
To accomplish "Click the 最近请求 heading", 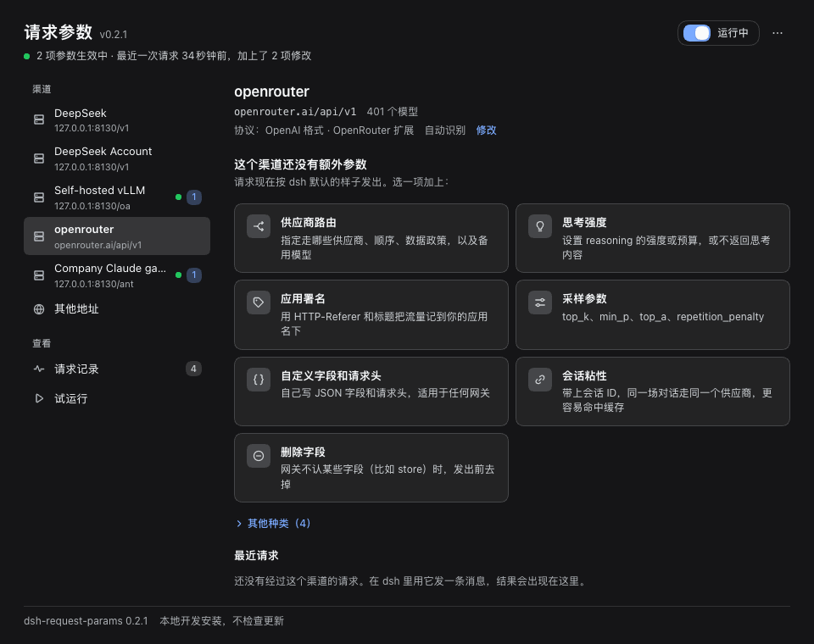I will 256,555.
